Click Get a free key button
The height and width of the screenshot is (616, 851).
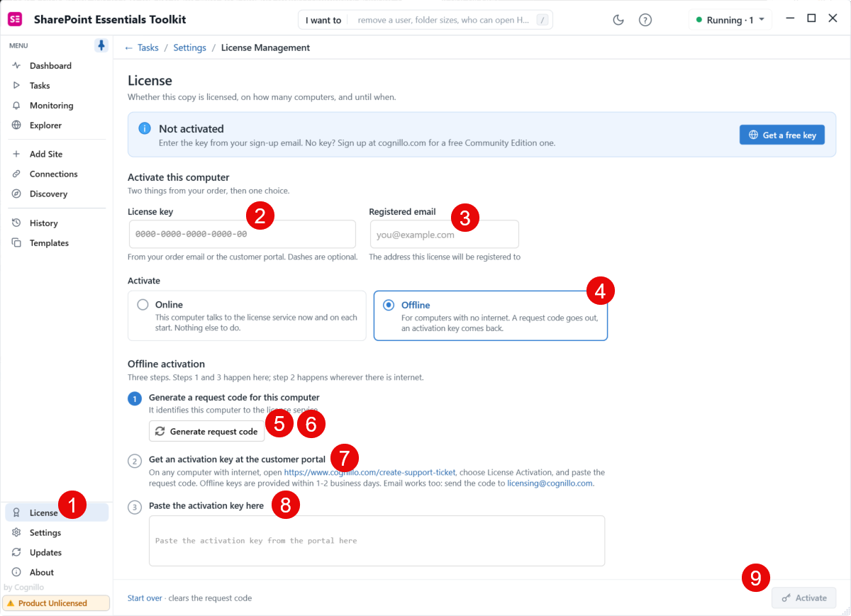tap(782, 135)
